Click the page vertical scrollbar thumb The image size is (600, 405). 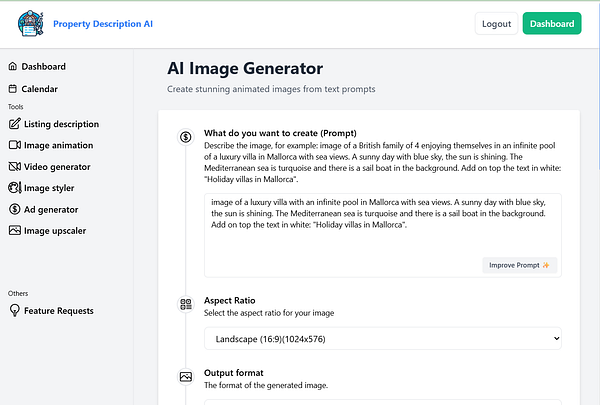pos(598,85)
